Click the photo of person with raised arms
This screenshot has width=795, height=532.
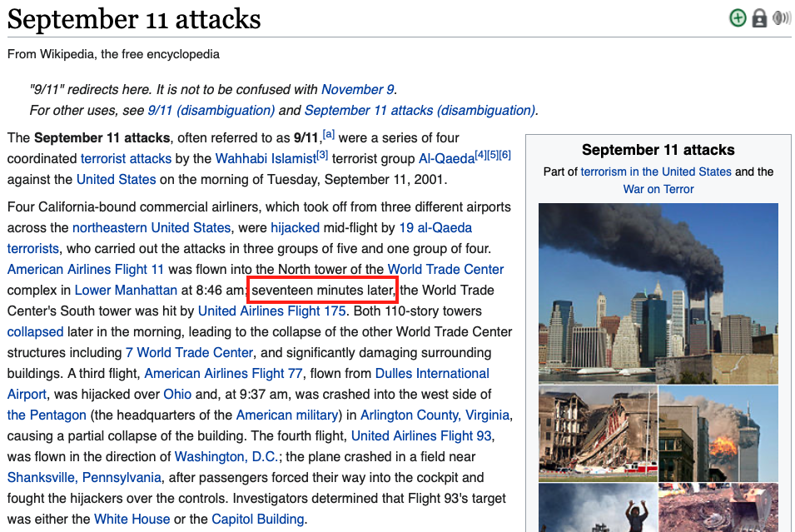point(598,508)
